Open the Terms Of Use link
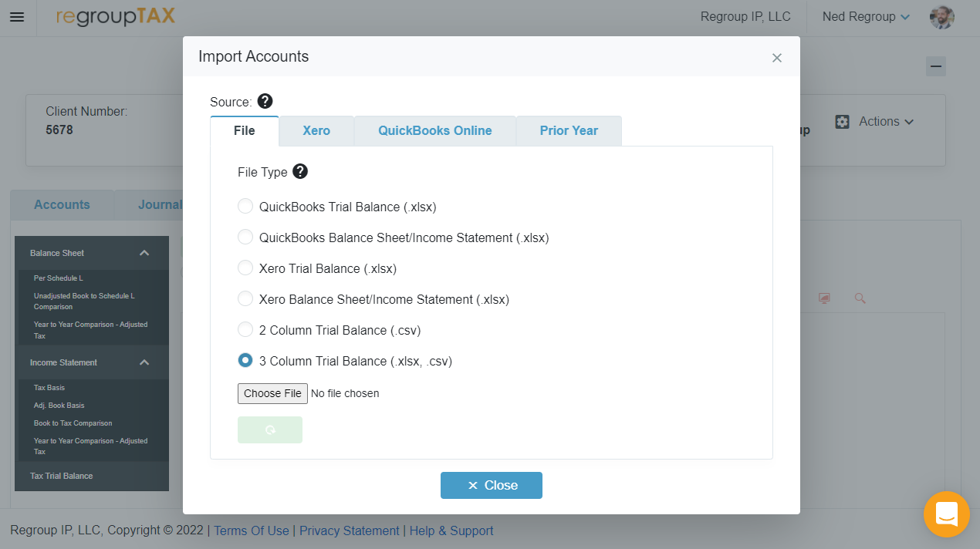The height and width of the screenshot is (549, 980). (x=252, y=530)
